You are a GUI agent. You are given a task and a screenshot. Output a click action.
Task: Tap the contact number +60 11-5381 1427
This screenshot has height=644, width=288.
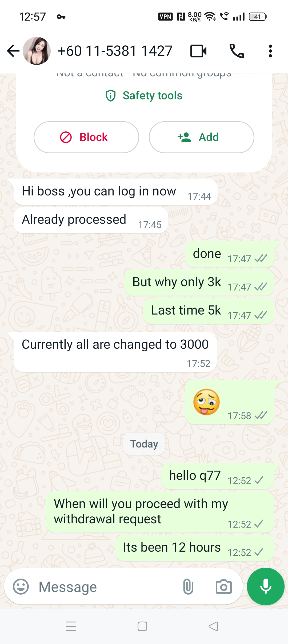[115, 51]
